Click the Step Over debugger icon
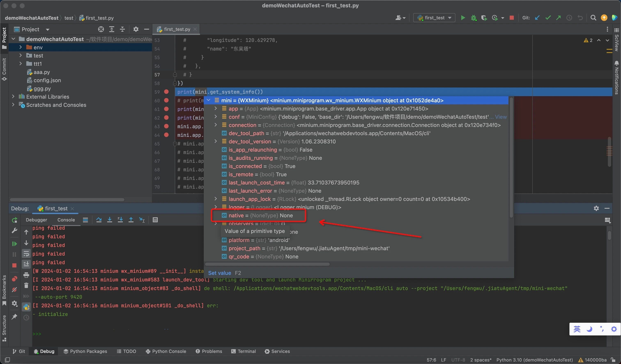Viewport: 621px width, 364px height. (99, 220)
